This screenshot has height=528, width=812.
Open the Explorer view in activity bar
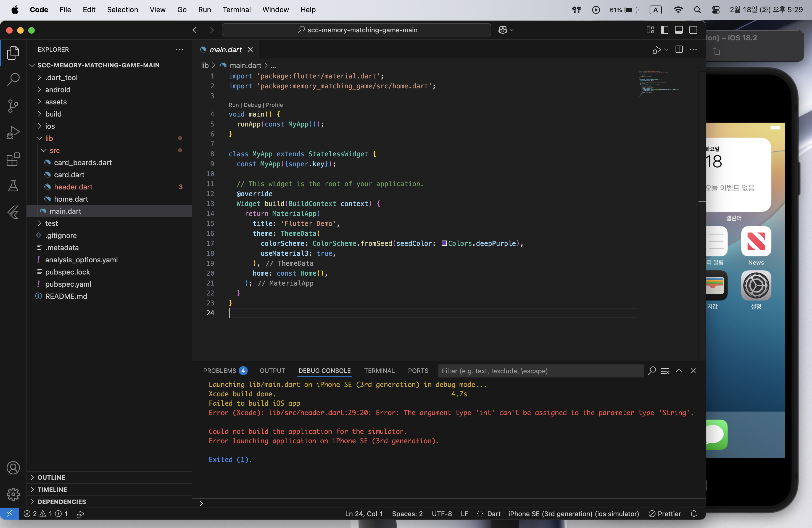point(13,52)
